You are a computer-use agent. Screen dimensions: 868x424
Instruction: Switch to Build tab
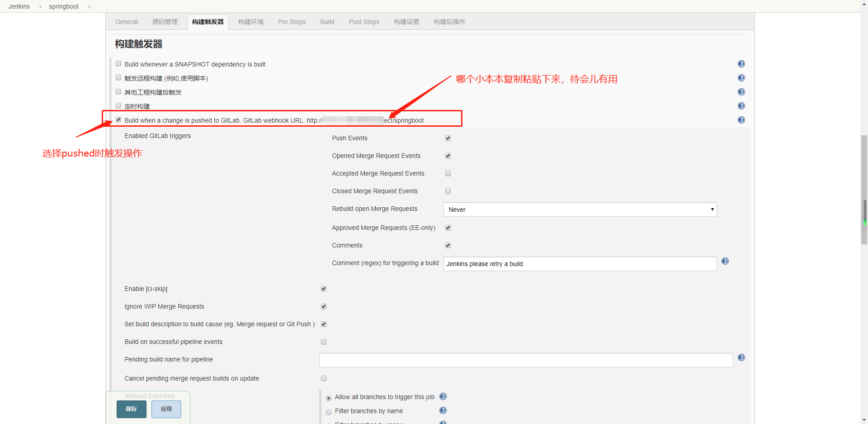pyautogui.click(x=327, y=22)
